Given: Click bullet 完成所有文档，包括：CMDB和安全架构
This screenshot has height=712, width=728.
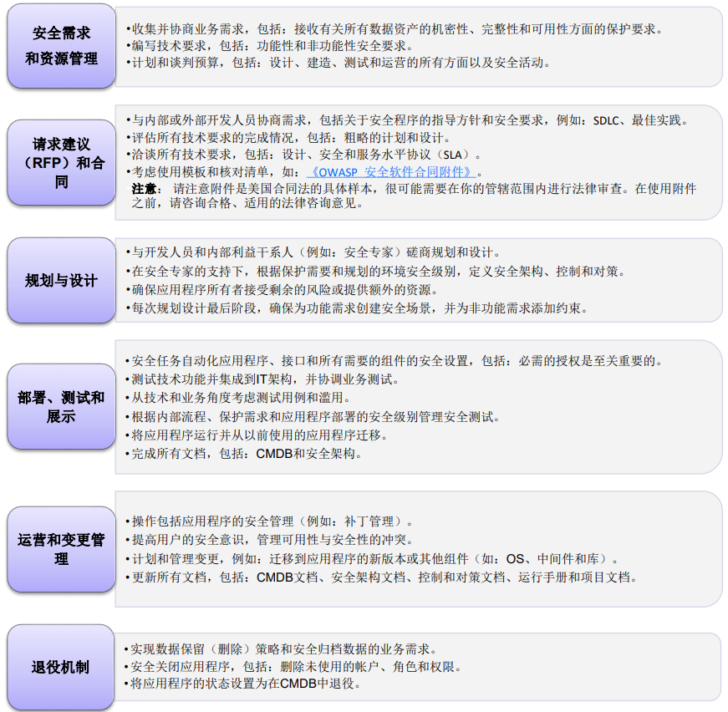Looking at the screenshot, I should (244, 454).
